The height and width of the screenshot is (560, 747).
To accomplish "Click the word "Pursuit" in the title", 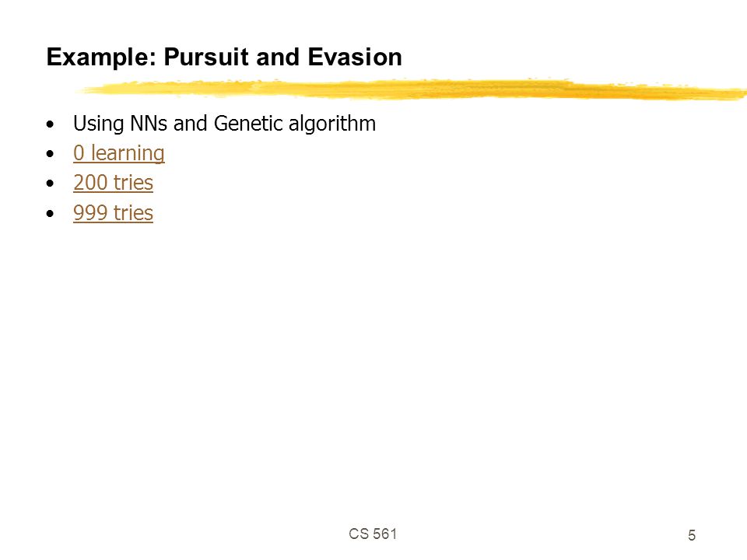I will [205, 57].
